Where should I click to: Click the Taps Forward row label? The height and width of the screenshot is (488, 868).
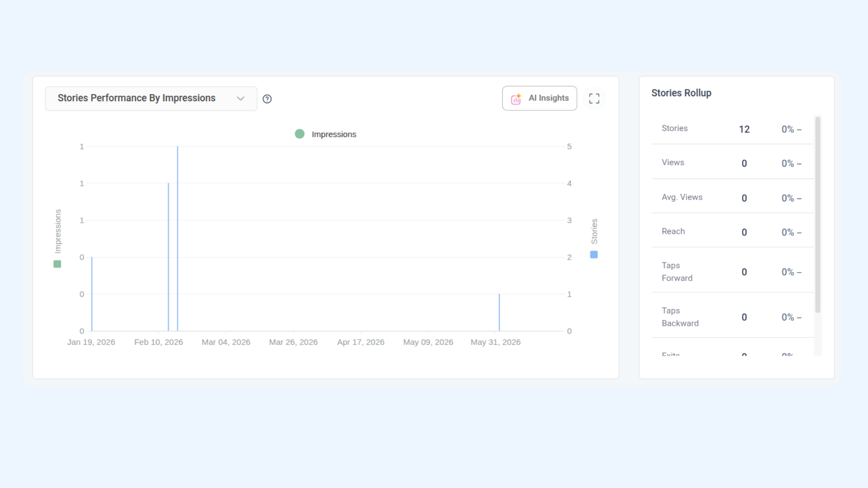click(x=677, y=272)
